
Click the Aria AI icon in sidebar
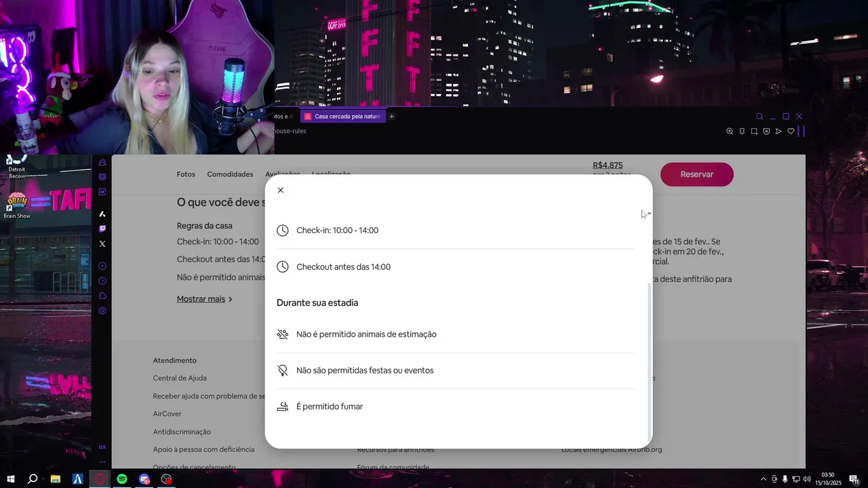(x=102, y=213)
